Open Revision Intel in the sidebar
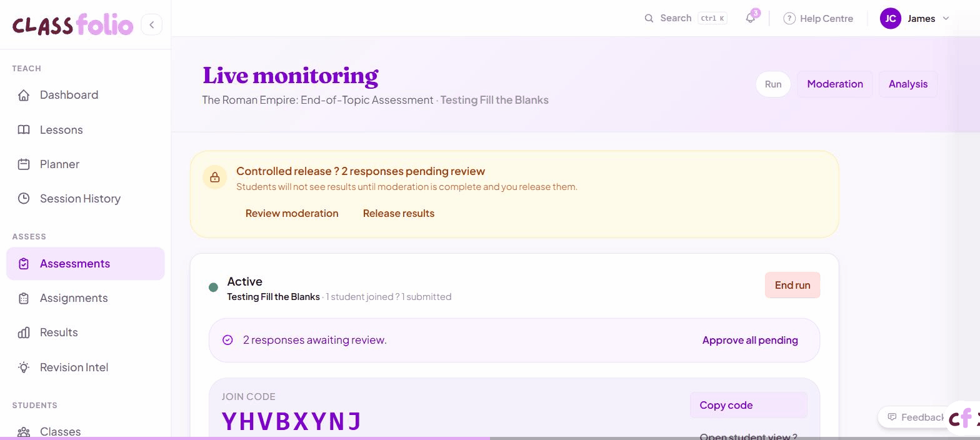980x440 pixels. coord(86,367)
